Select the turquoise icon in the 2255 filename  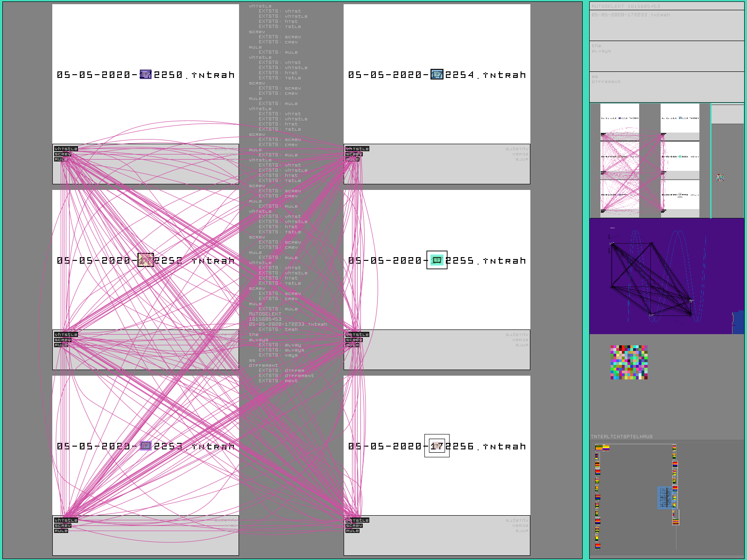[437, 260]
